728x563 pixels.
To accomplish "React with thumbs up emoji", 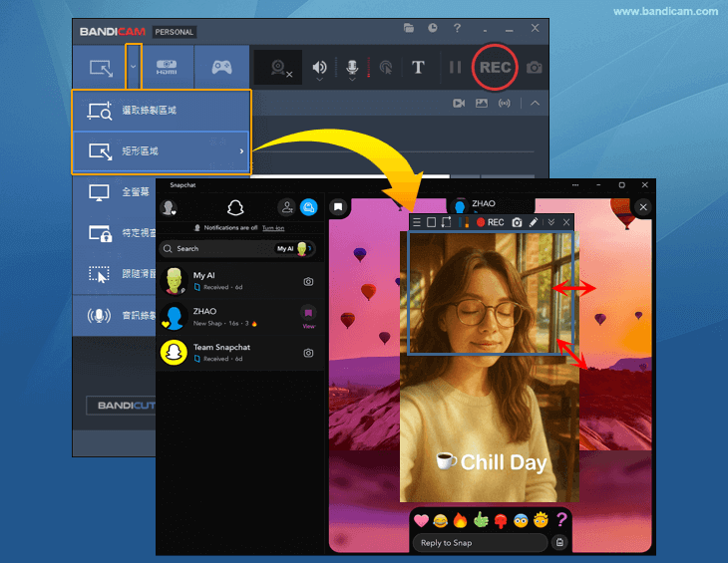I will click(x=481, y=520).
